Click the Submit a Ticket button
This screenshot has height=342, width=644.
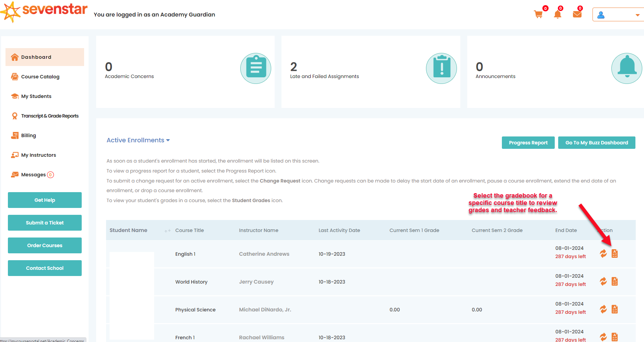(45, 223)
